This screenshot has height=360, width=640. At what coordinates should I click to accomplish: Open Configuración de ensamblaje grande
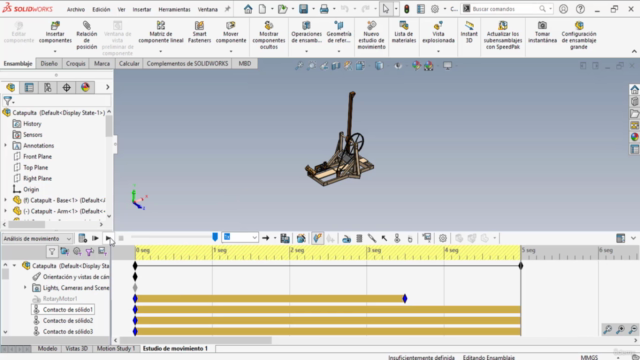click(x=579, y=35)
